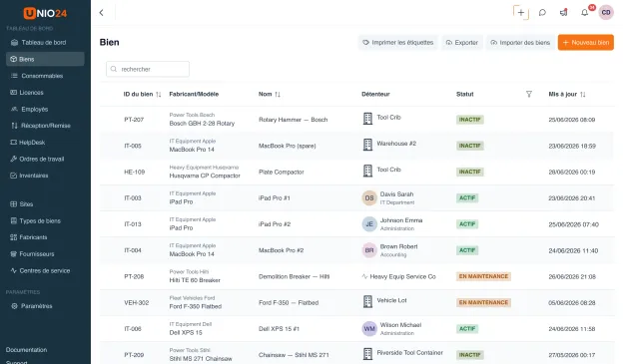The image size is (623, 364).
Task: Click the service icon beside Heavy Equip Service Co
Action: coord(364,276)
